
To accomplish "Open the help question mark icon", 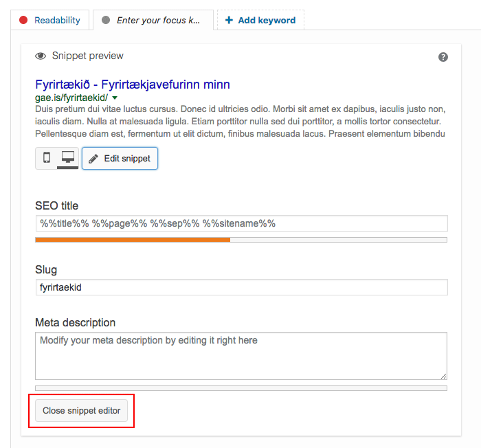I will 443,57.
